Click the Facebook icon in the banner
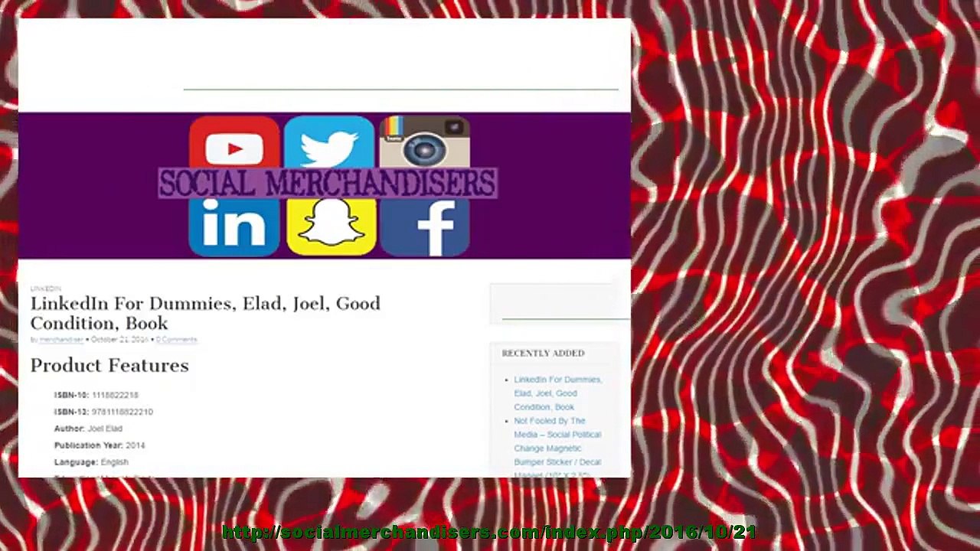 (x=424, y=227)
